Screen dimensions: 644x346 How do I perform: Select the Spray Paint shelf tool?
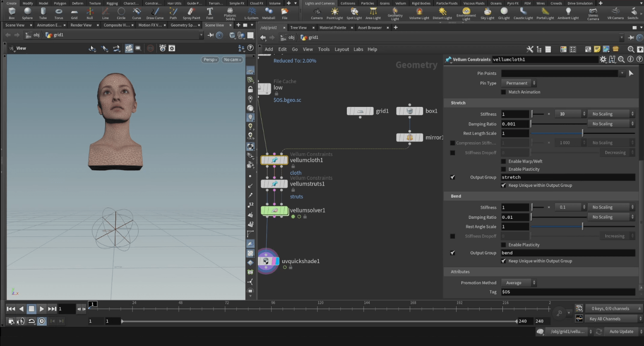191,12
